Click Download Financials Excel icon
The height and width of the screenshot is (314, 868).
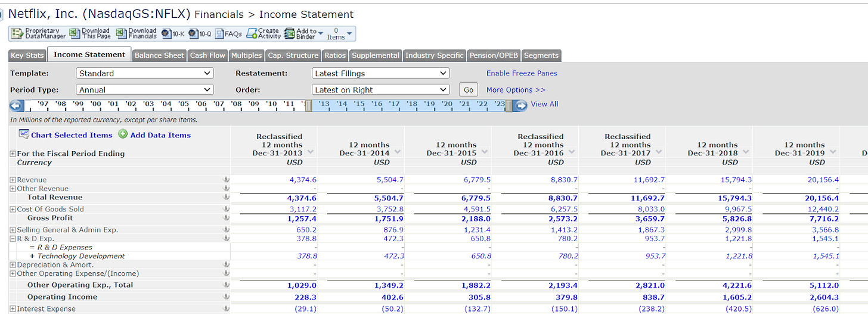(x=121, y=33)
